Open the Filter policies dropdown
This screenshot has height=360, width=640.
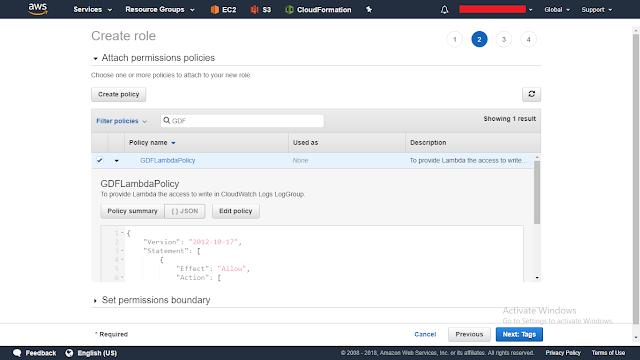(121, 121)
